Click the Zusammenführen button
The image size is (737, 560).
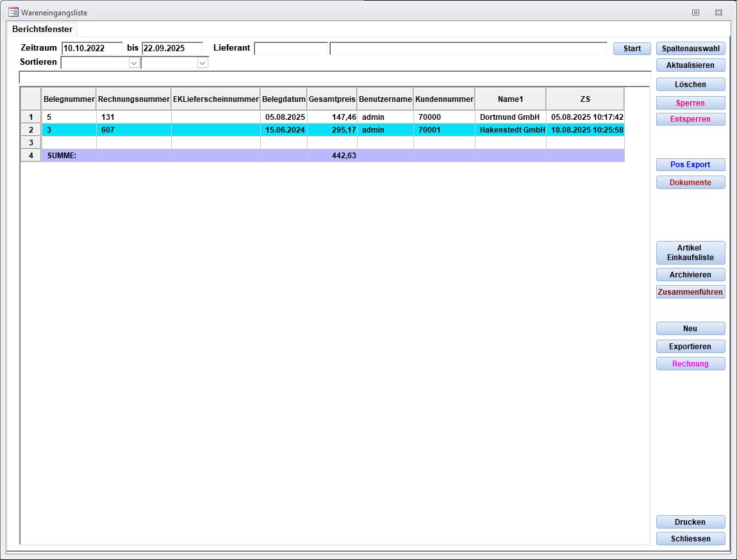pos(690,292)
